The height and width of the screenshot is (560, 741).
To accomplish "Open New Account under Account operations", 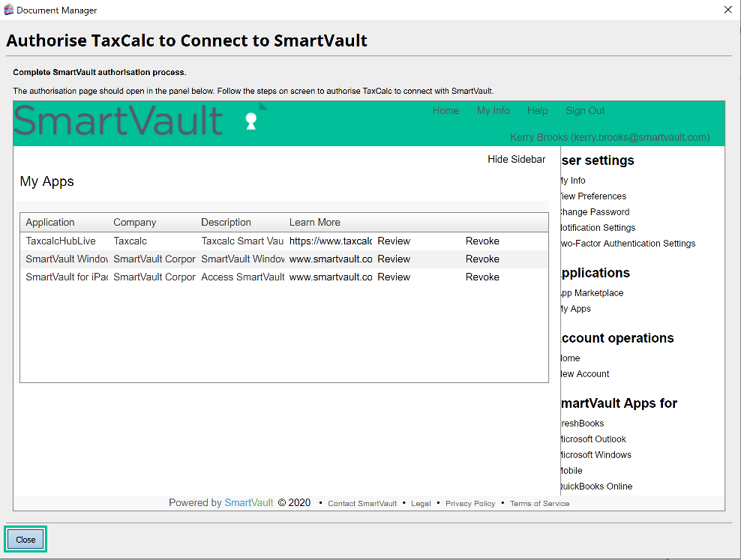I will (x=584, y=373).
